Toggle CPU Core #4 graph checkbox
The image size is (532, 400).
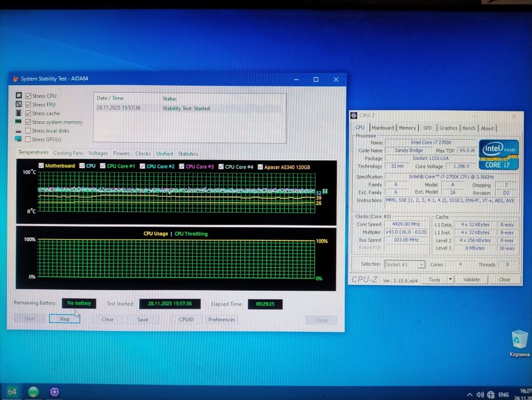[221, 167]
